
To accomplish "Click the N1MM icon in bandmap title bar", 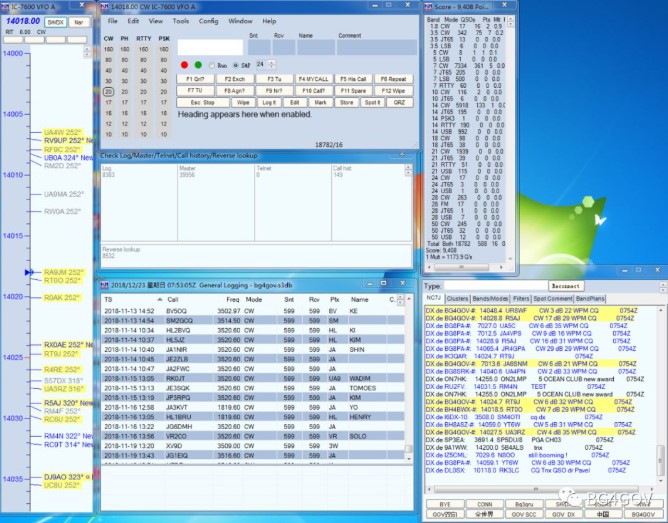I will pos(5,7).
